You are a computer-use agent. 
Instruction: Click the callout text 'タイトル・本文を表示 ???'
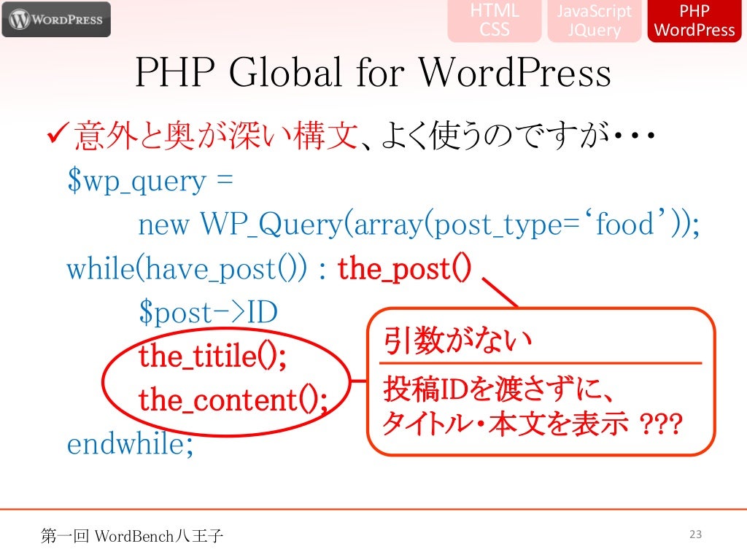point(533,424)
